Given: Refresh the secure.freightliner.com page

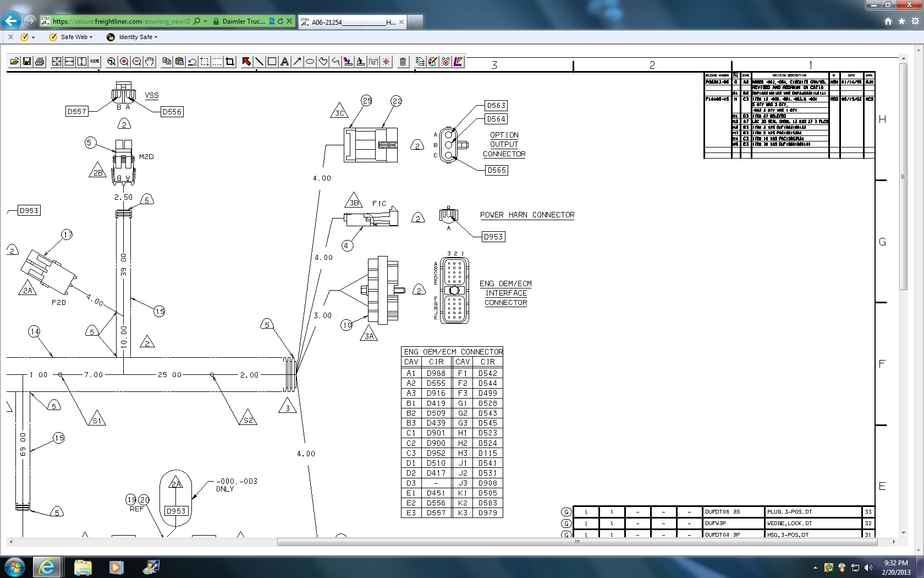Looking at the screenshot, I should tap(280, 21).
